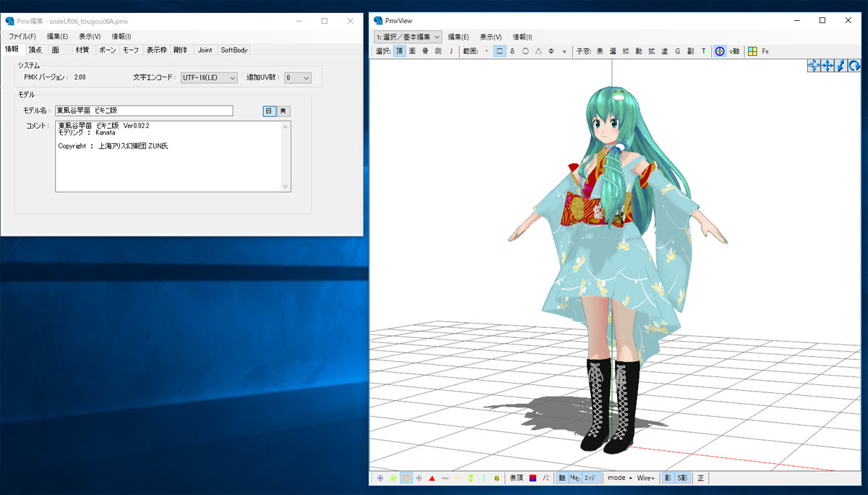Image resolution: width=868 pixels, height=495 pixels.
Task: Open the G sub-window
Action: pos(678,51)
